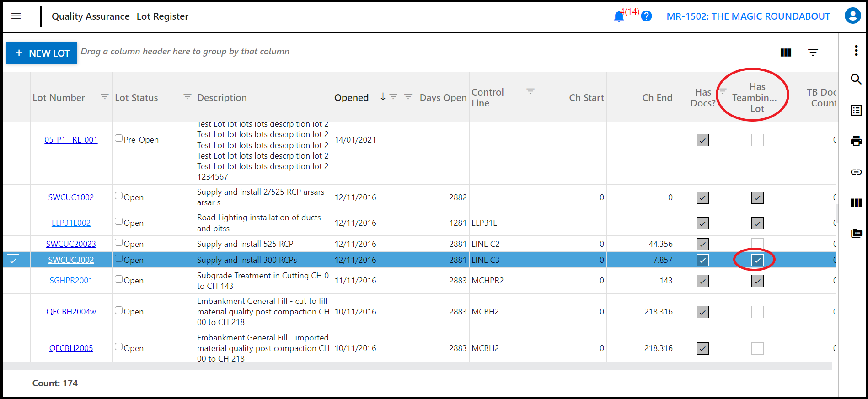Uncheck row selection for SWCUC3002

pos(13,261)
